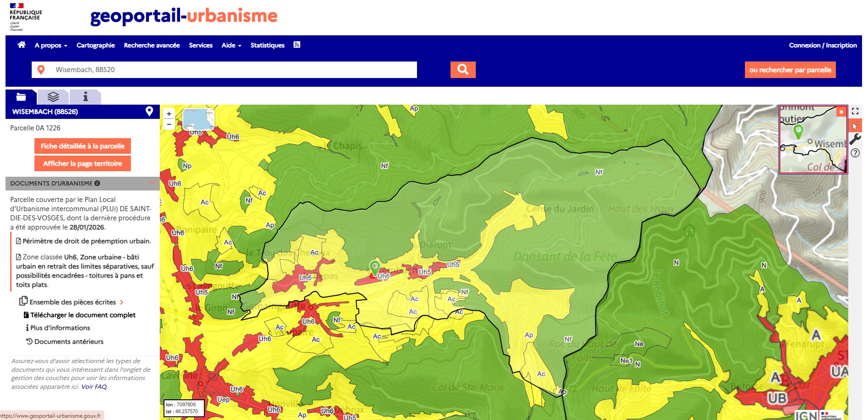Screen dimensions: 868x420
Task: Click the 'Uep' zone label on the map
Action: pyautogui.click(x=224, y=399)
